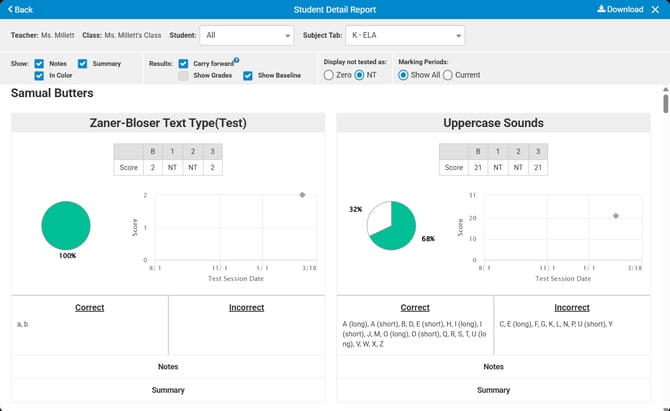Click the Uppercase Sounds chart data point
670x411 pixels.
pyautogui.click(x=615, y=216)
